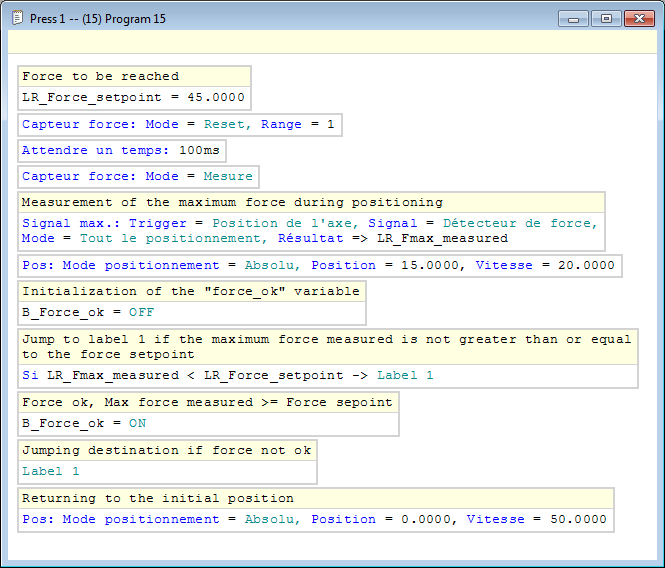
Task: Maximize the Program 15 window
Action: pos(606,19)
